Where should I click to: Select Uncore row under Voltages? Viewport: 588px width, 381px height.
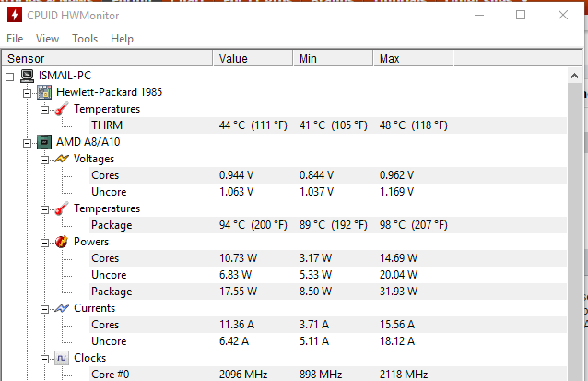[328, 192]
